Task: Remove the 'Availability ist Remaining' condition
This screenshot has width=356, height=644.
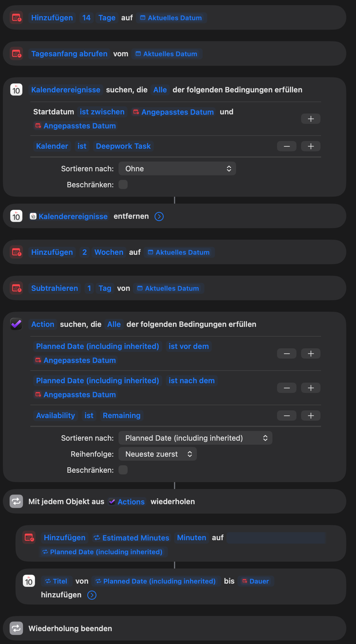Action: coord(286,416)
